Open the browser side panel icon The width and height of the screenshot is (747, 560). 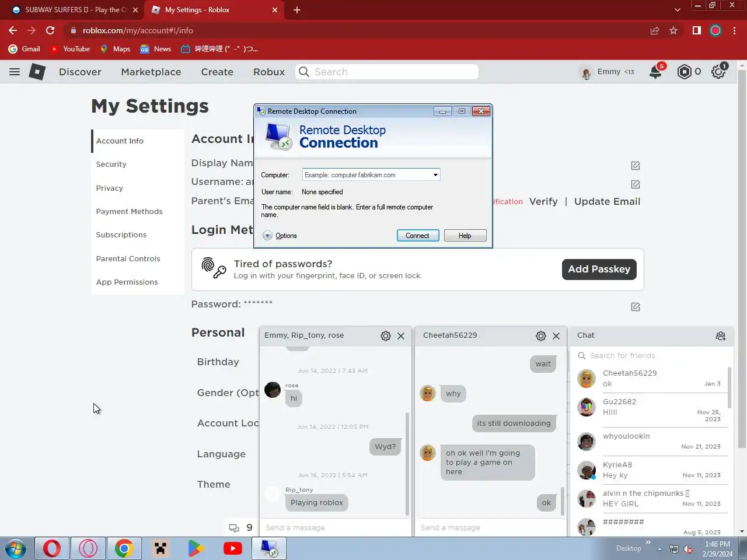696,30
